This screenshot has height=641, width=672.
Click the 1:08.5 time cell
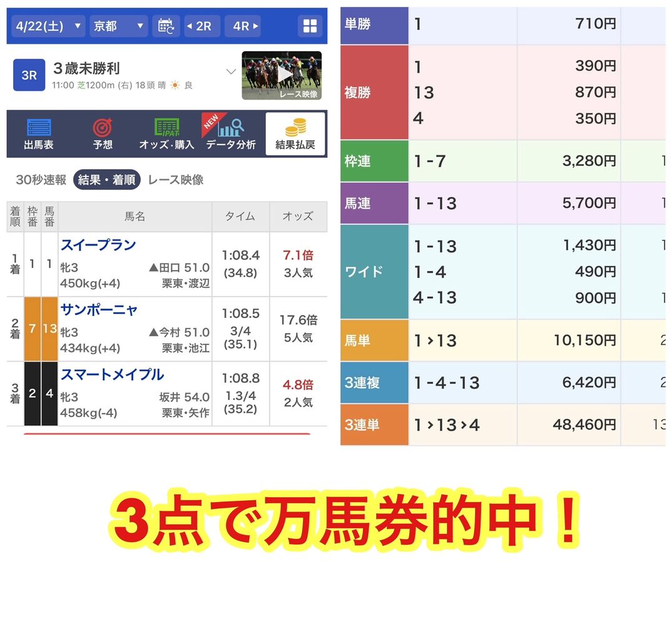(241, 329)
